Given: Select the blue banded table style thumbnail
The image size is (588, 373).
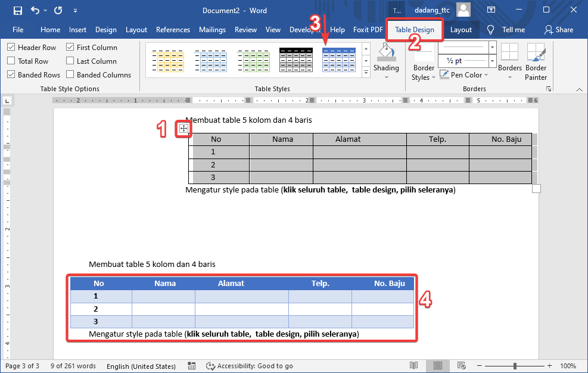Looking at the screenshot, I should (x=338, y=60).
